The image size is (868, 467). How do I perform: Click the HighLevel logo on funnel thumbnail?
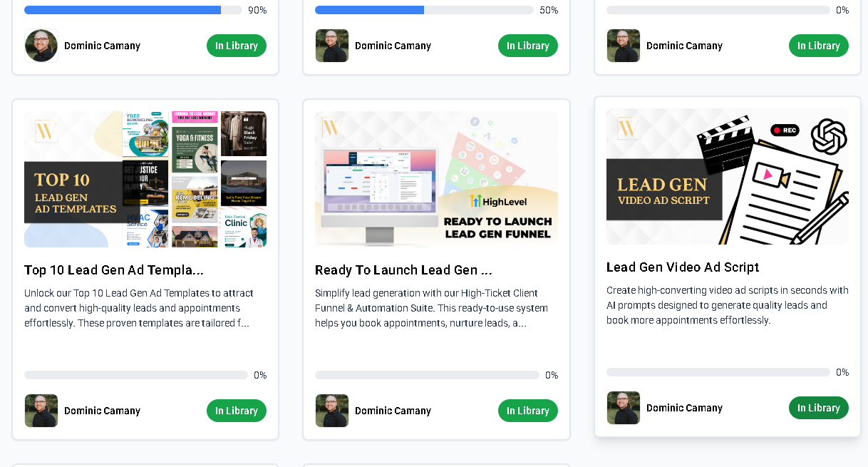(x=499, y=201)
